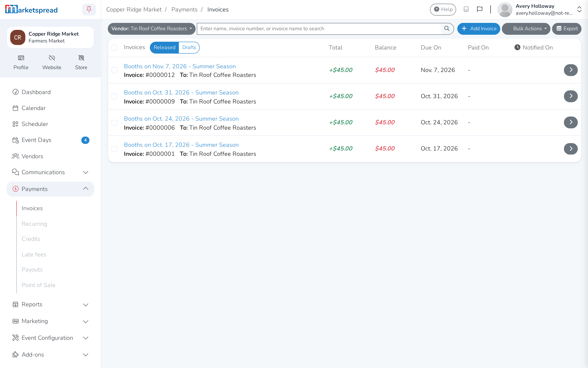Click arrow button for invoice #0000006

tap(571, 122)
